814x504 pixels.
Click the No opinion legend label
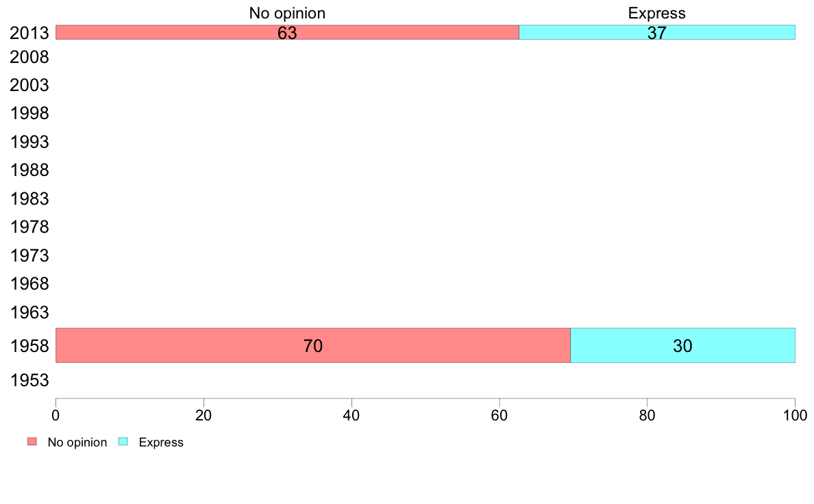click(x=77, y=442)
